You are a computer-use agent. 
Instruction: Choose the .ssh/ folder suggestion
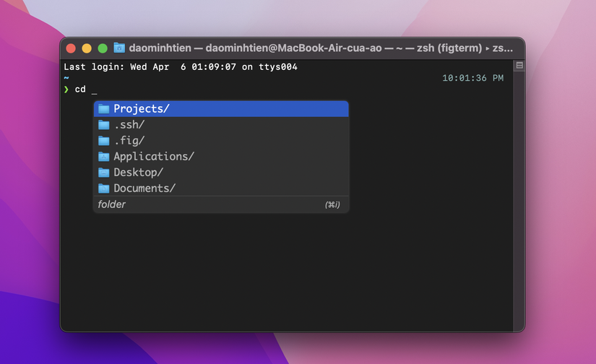(221, 125)
